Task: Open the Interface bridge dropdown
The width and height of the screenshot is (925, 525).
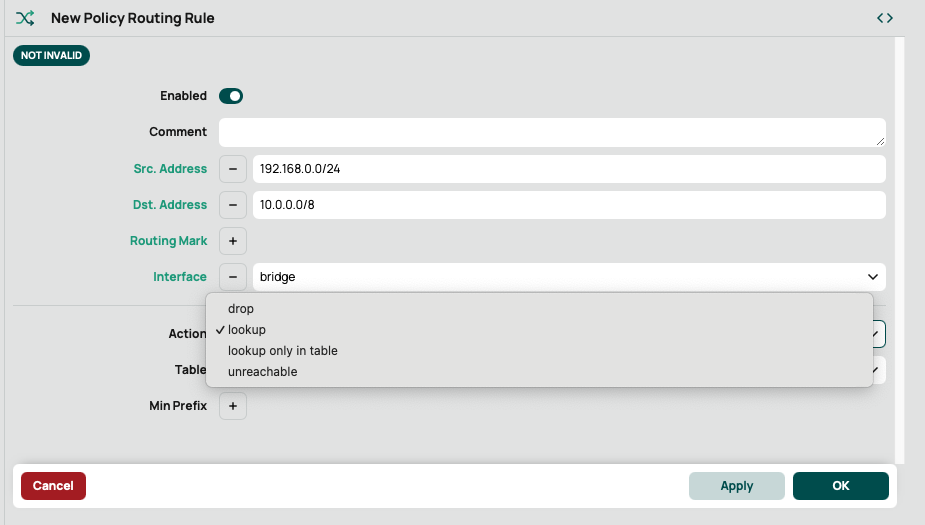Action: 569,277
